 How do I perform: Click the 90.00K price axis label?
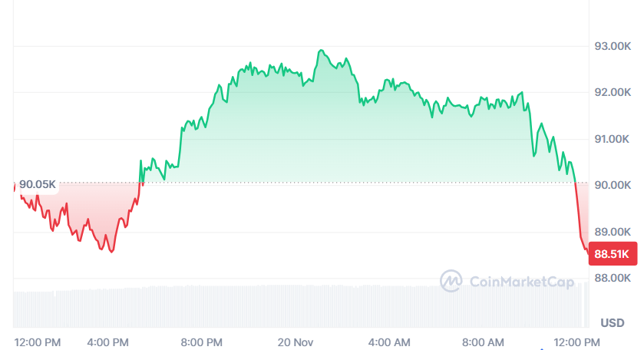coord(613,185)
